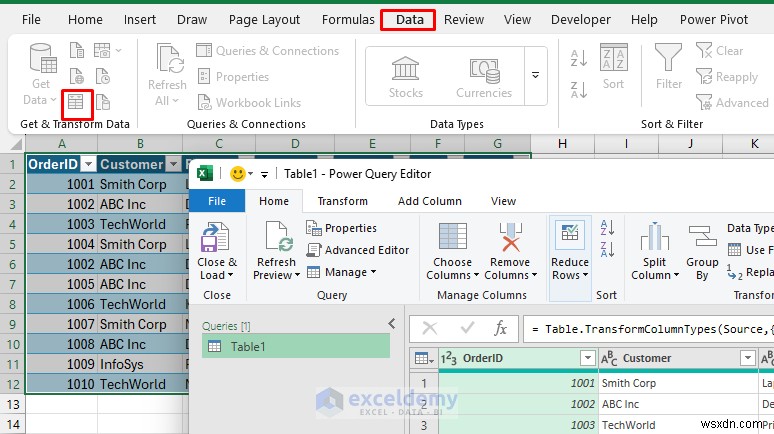Select the Stocks data type
This screenshot has width=774, height=434.
coord(405,77)
